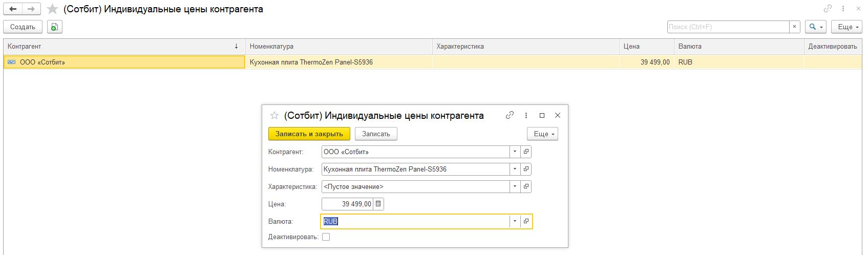Select the ООО «Сотбит» row cell
Viewport: 868px width, 255px height.
click(124, 62)
